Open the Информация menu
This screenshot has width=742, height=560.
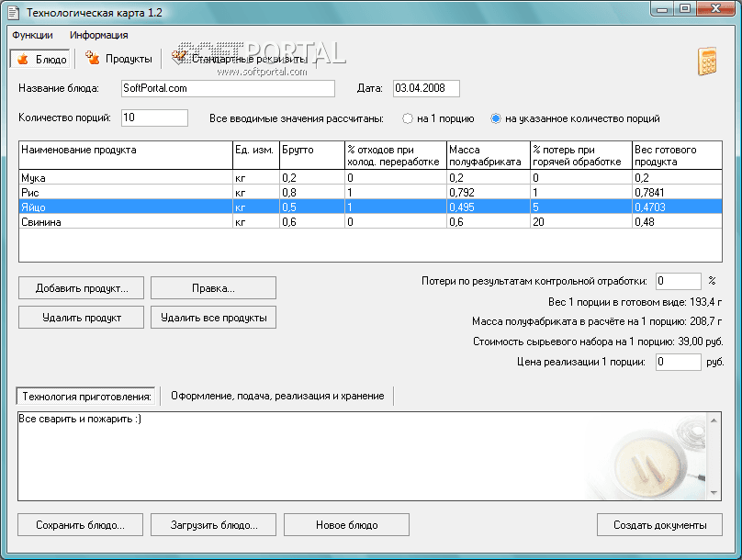[99, 35]
